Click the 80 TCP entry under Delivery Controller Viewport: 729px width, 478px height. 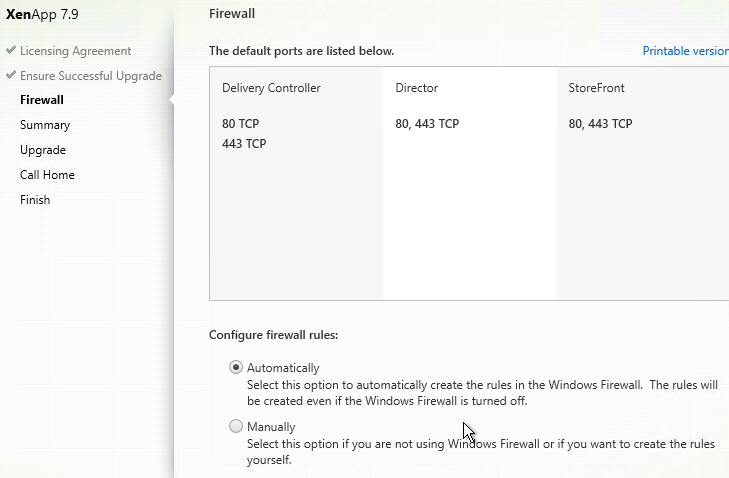tap(240, 124)
